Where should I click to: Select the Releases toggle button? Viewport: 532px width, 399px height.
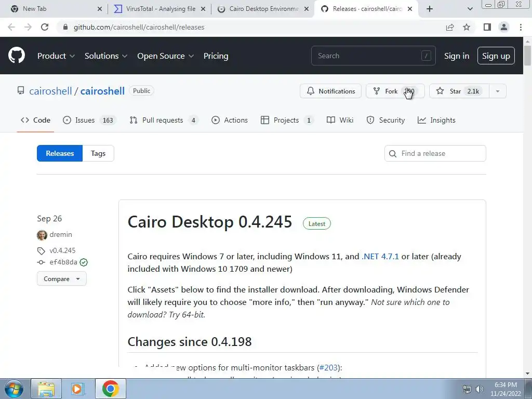point(60,153)
